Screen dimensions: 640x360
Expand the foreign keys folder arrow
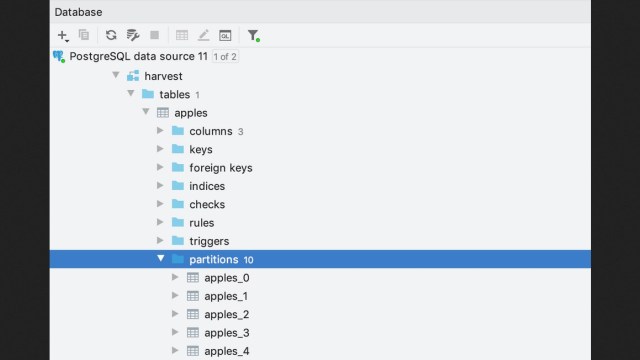click(160, 167)
